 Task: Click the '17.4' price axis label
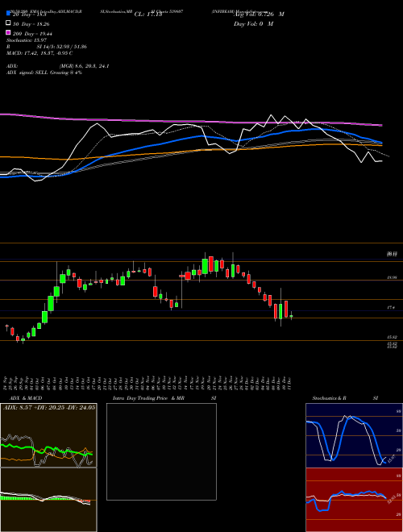tap(391, 308)
